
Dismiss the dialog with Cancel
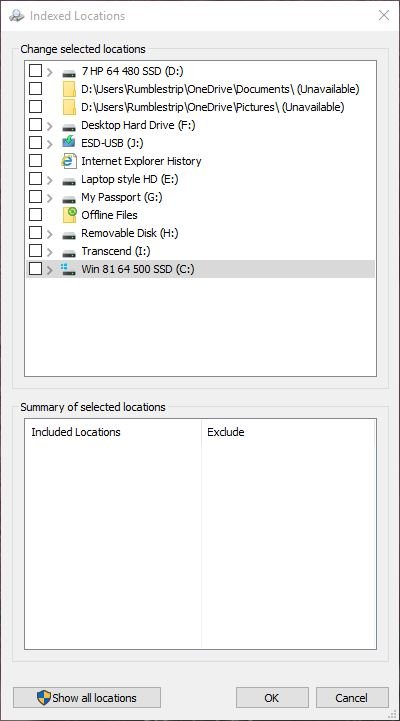[x=352, y=698]
